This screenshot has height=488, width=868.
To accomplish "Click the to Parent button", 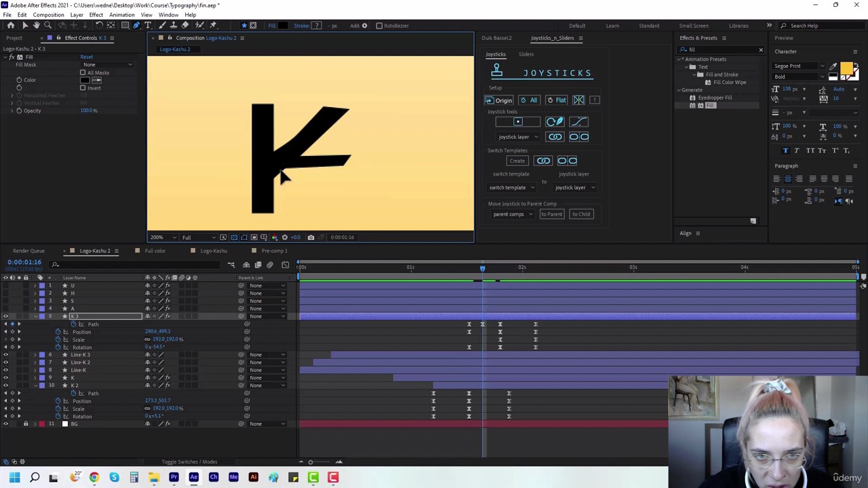I will click(x=551, y=214).
